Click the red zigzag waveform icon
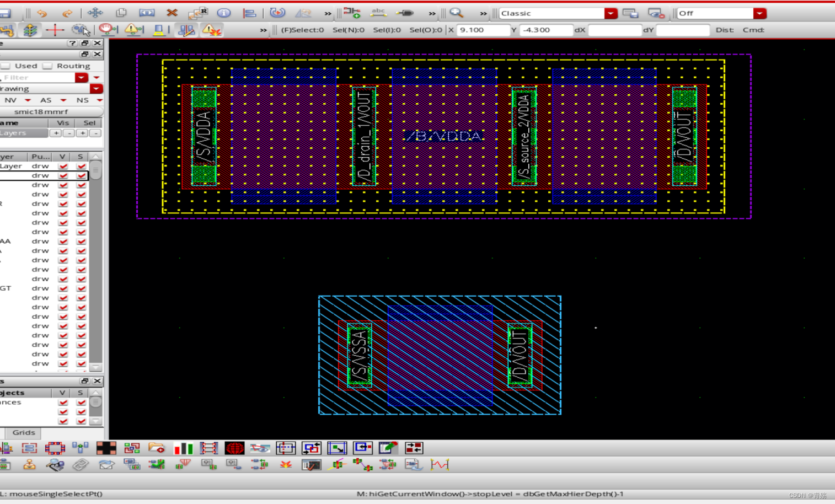This screenshot has height=504, width=835. (440, 465)
